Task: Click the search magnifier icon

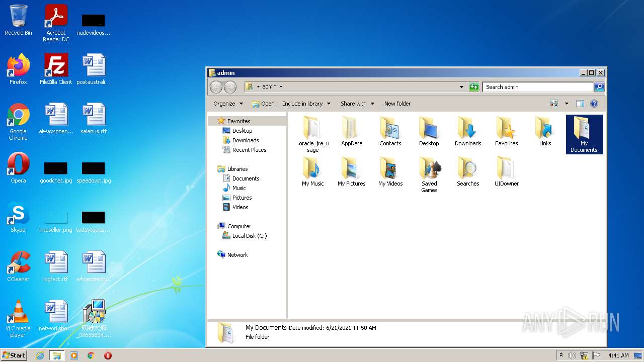Action: [x=599, y=87]
